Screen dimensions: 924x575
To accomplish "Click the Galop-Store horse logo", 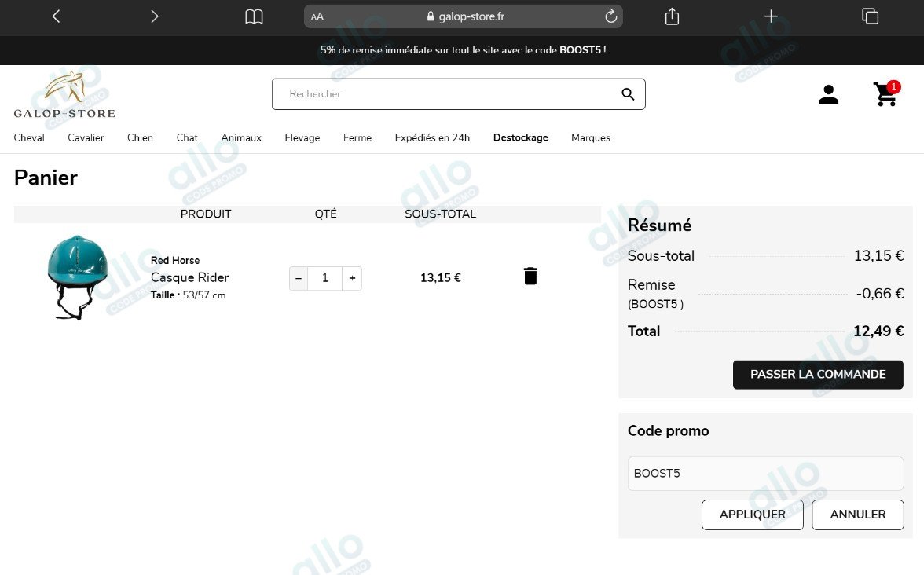I will (64, 95).
